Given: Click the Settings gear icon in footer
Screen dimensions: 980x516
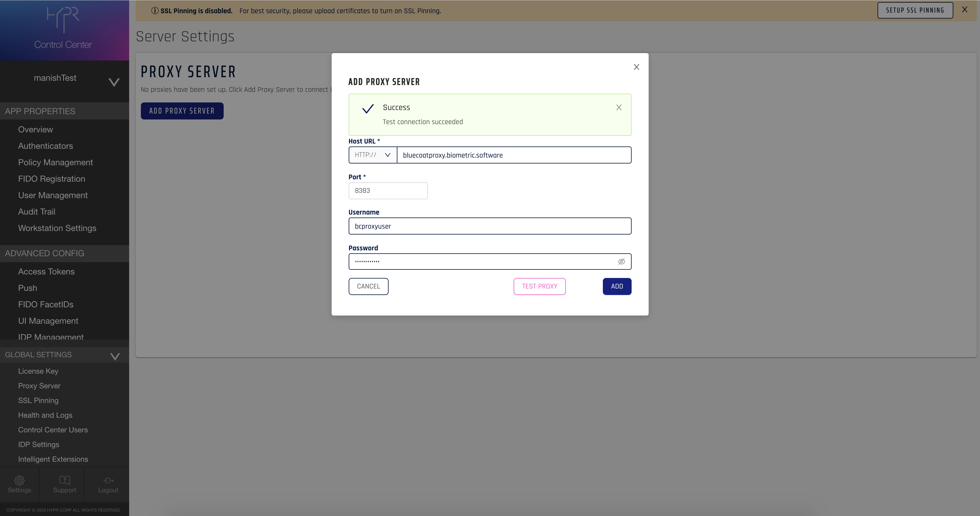Looking at the screenshot, I should pyautogui.click(x=19, y=480).
